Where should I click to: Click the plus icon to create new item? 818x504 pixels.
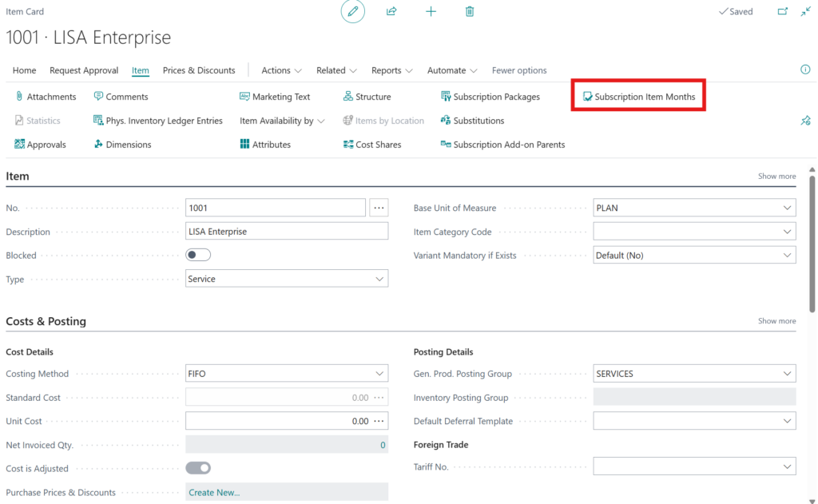(x=431, y=12)
